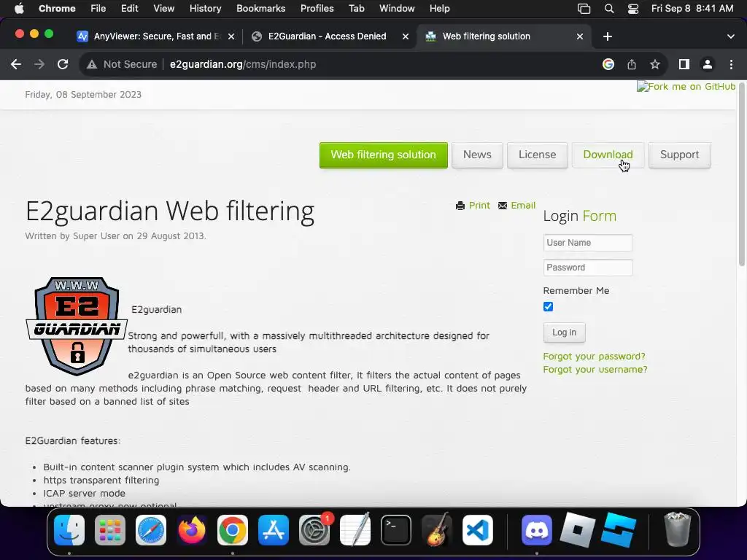
Task: Open the Tab menu
Action: coord(356,8)
